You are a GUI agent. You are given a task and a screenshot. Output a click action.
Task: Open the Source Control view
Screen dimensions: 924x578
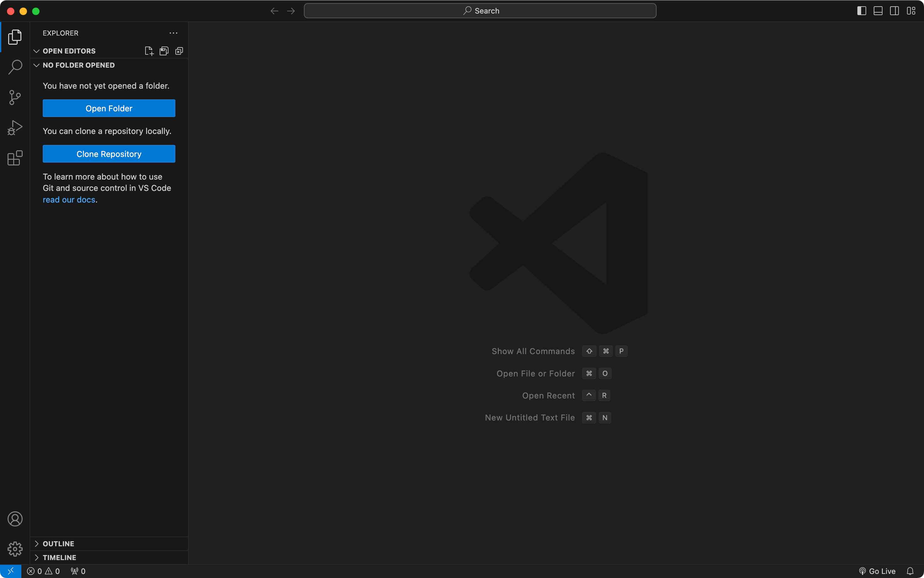point(15,97)
